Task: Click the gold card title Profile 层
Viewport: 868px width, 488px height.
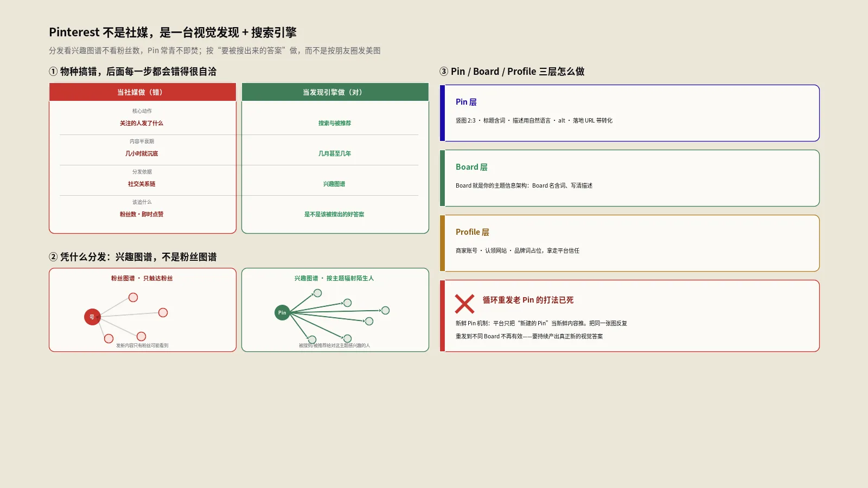Action: [473, 232]
